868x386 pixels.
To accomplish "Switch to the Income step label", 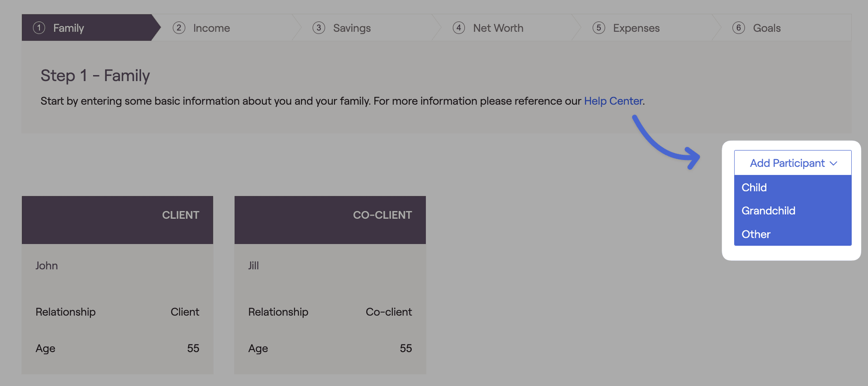I will tap(212, 28).
